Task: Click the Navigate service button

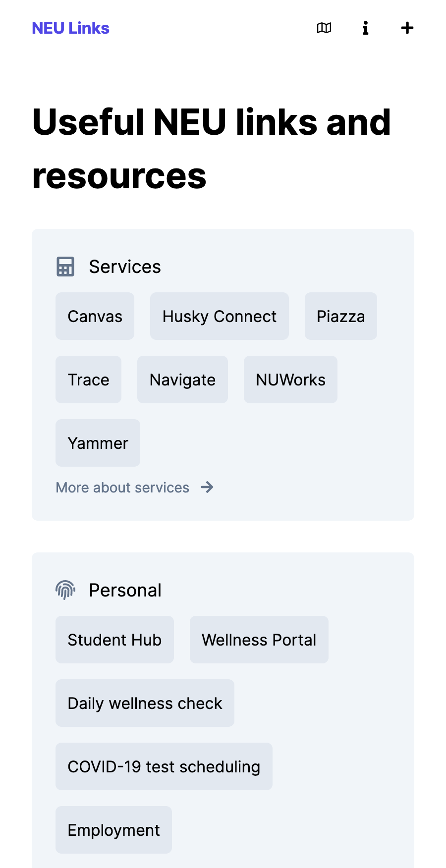Action: 183,380
